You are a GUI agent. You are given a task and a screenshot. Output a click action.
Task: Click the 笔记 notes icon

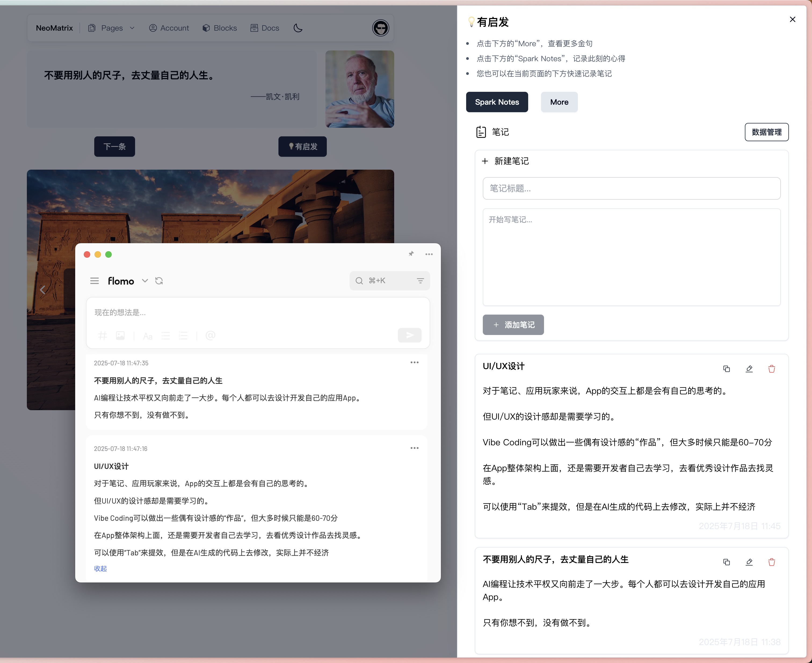click(x=481, y=132)
